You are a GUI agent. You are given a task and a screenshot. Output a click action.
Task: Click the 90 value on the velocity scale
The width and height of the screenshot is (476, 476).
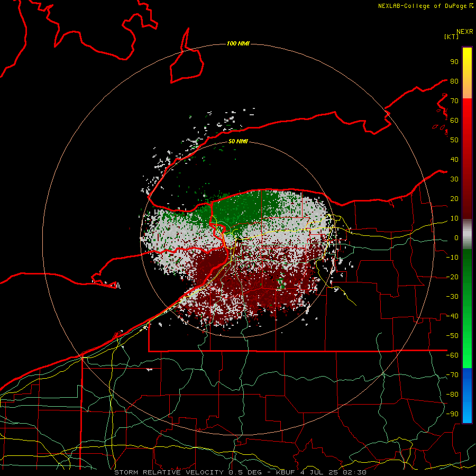[x=454, y=62]
